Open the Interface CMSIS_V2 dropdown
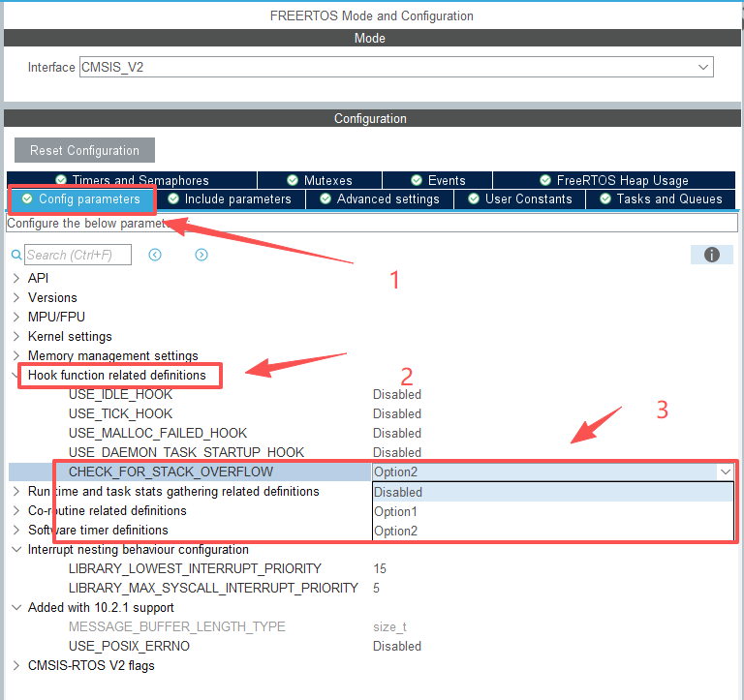This screenshot has height=700, width=744. click(x=396, y=67)
